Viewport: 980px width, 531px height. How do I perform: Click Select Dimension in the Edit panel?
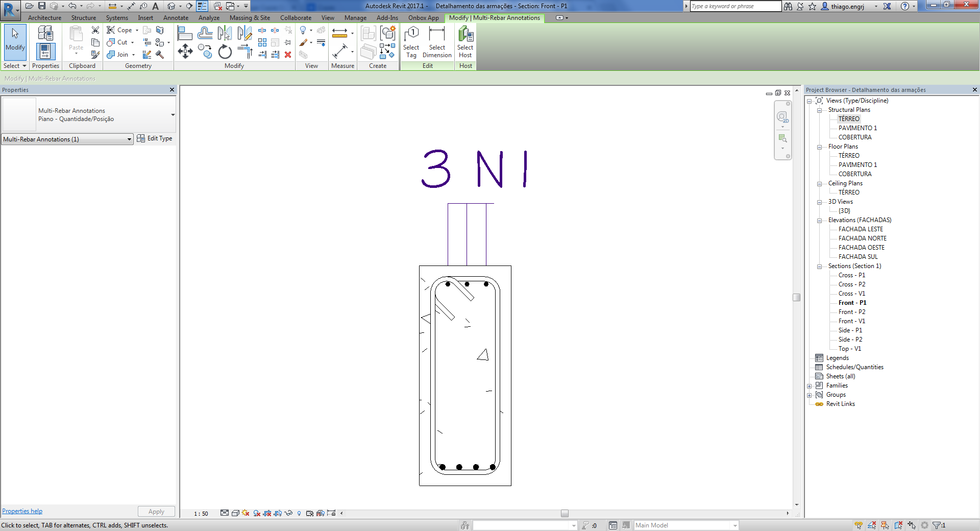click(x=437, y=43)
